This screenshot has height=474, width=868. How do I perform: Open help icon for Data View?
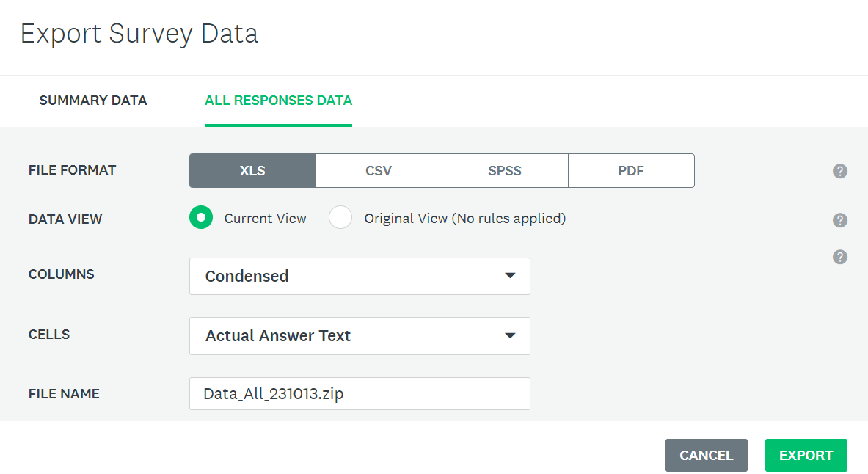(x=840, y=220)
